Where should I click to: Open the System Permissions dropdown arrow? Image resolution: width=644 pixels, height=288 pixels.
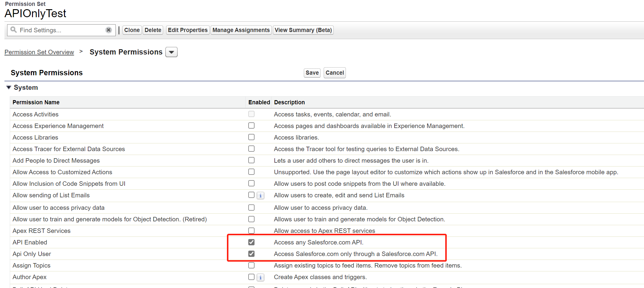click(171, 52)
